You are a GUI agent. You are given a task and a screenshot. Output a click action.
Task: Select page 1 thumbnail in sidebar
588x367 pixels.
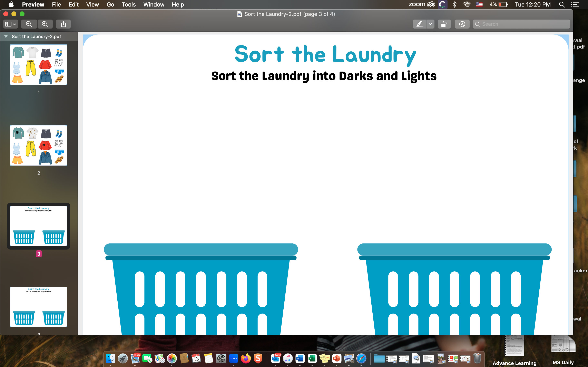pyautogui.click(x=38, y=64)
